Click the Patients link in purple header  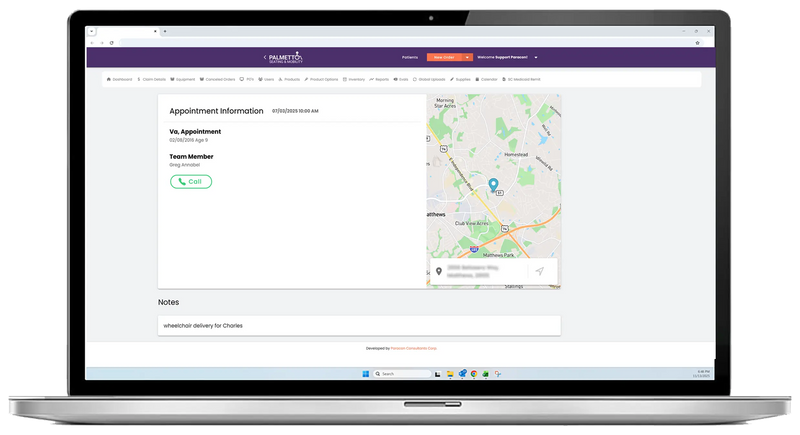[410, 58]
